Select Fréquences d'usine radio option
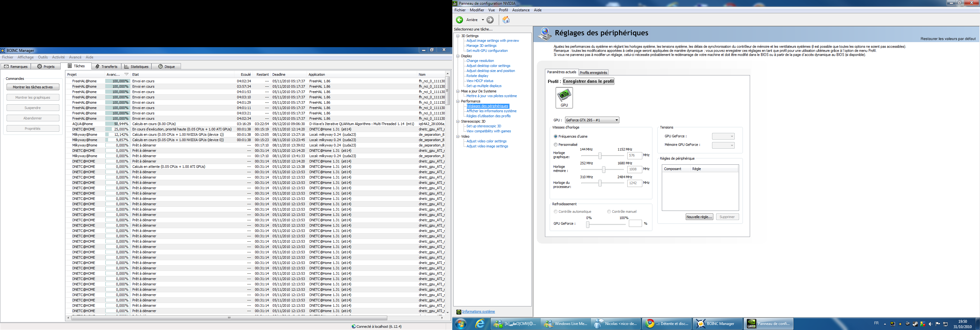980x330 pixels. tap(555, 136)
